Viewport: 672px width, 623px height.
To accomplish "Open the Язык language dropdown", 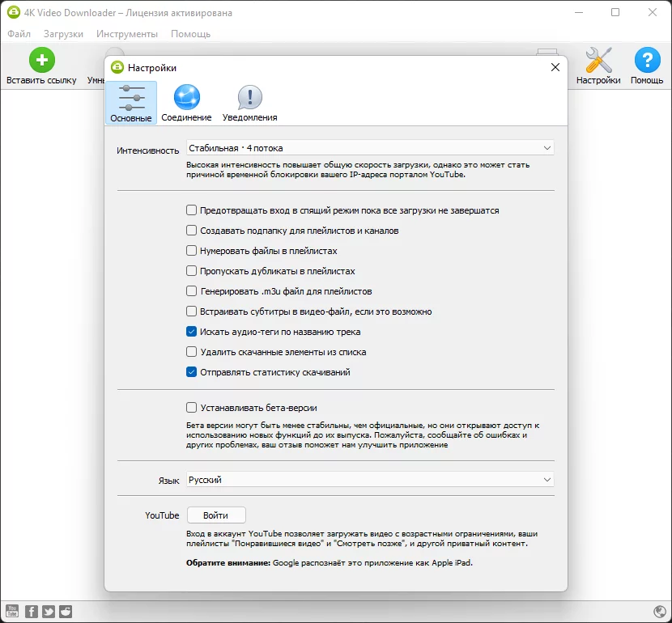I will pos(370,480).
